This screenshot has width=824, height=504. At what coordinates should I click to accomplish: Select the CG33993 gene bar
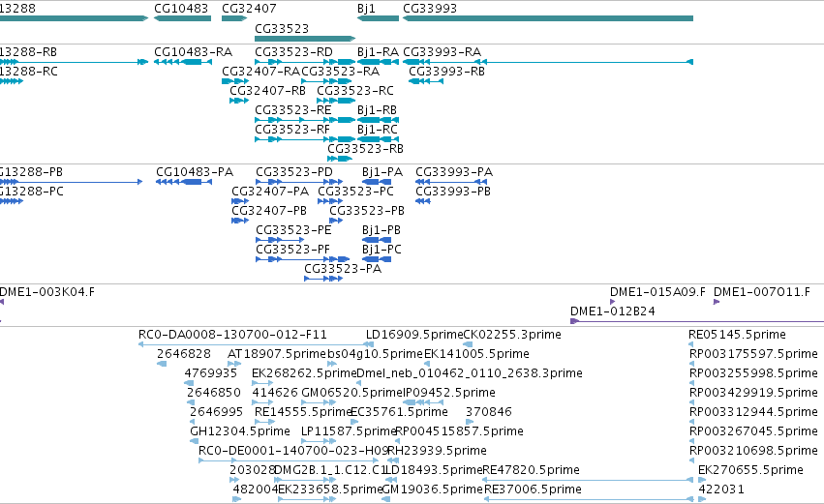(x=548, y=18)
